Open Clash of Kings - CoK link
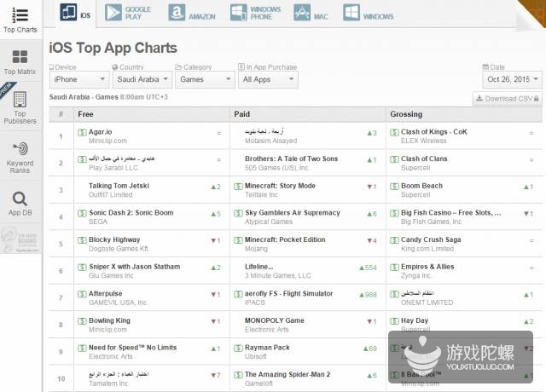The width and height of the screenshot is (546, 392). (434, 132)
